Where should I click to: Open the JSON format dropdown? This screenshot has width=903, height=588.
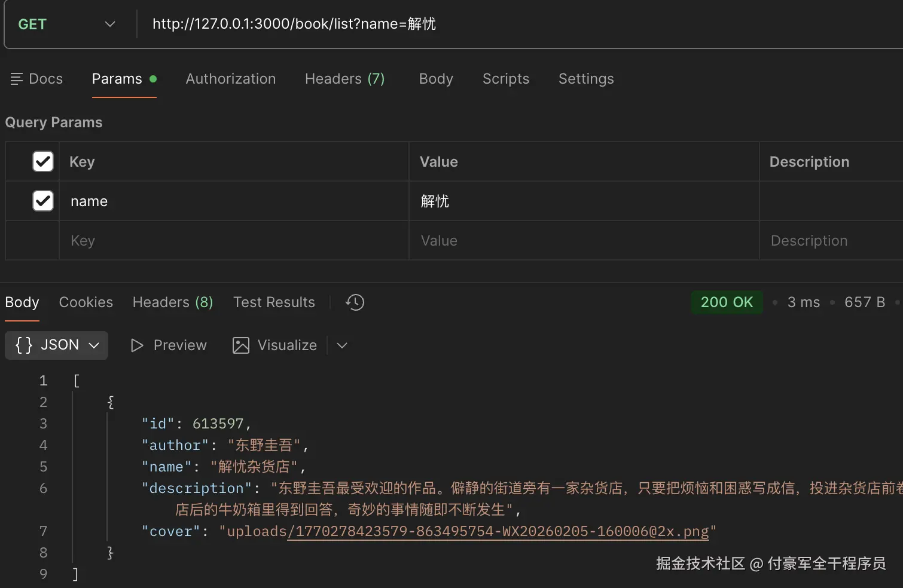(57, 345)
